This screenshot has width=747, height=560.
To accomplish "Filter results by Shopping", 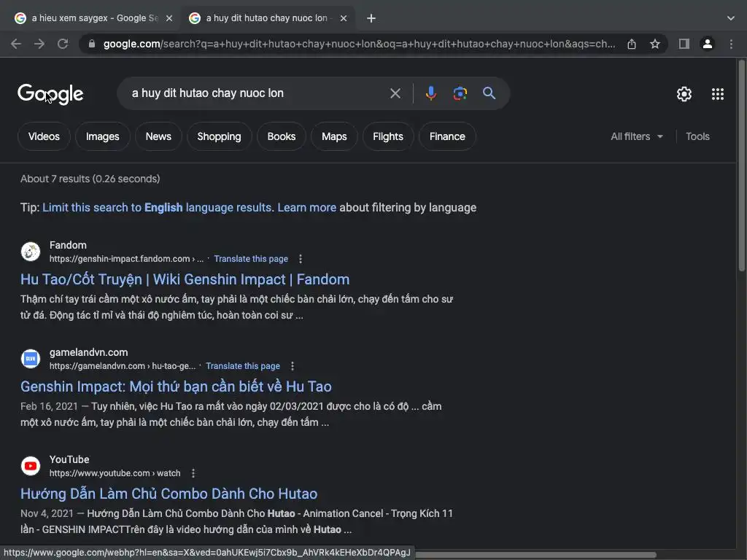I will [x=219, y=136].
